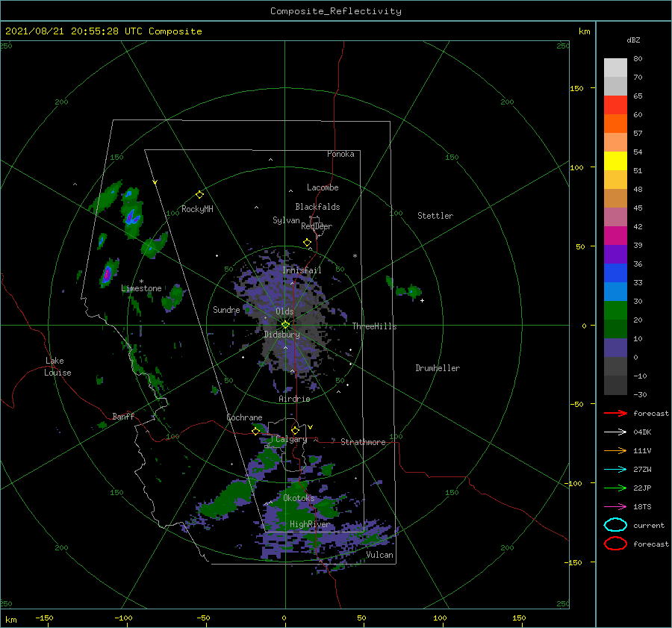Click the RockyMH label

[197, 209]
